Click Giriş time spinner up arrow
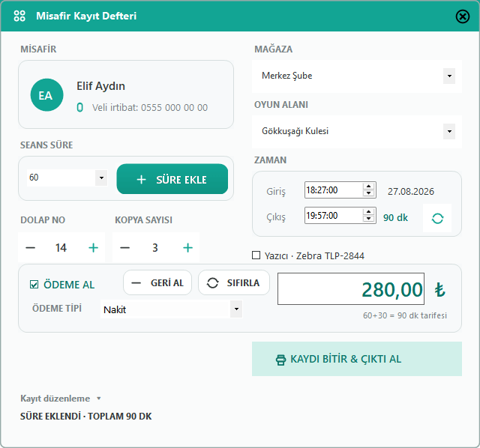 coord(368,187)
